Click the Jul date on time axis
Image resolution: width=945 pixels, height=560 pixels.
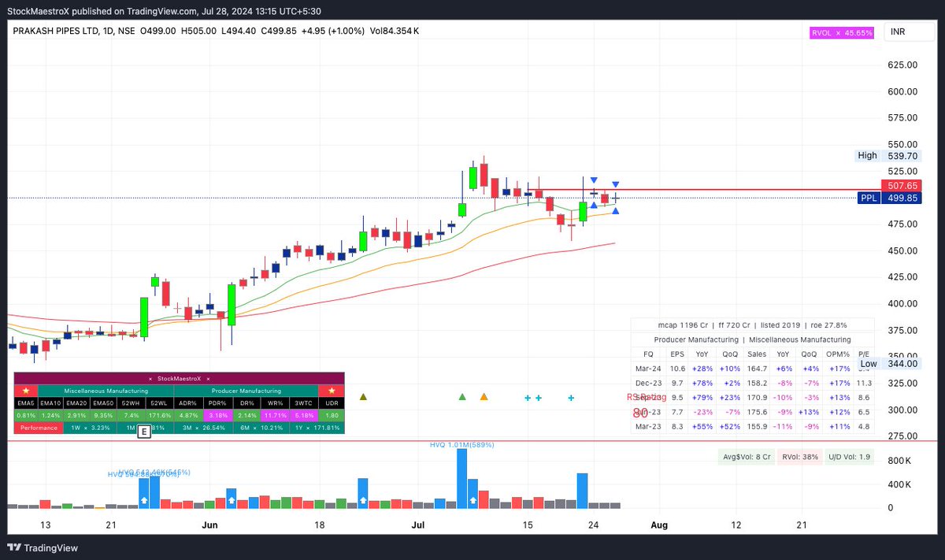(x=417, y=525)
